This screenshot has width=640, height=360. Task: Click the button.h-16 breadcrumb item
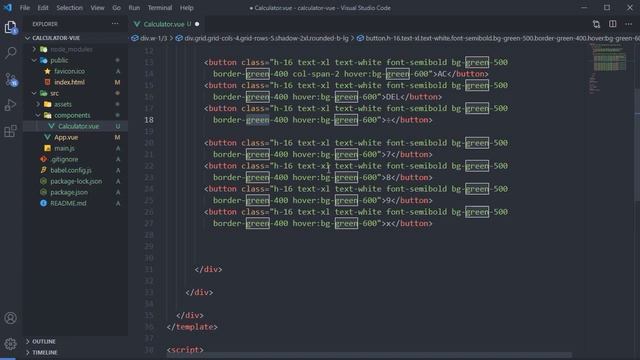coord(498,38)
